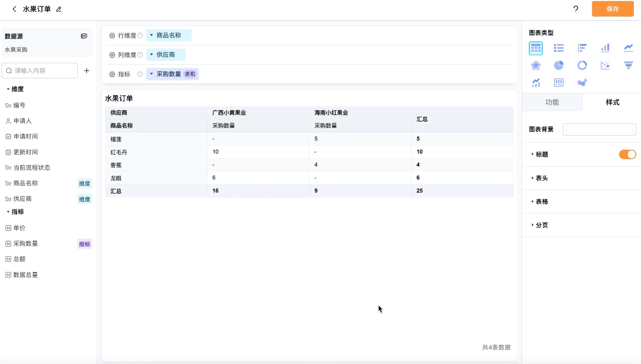Click the 共4条数据 record count
The width and height of the screenshot is (641, 364).
496,347
